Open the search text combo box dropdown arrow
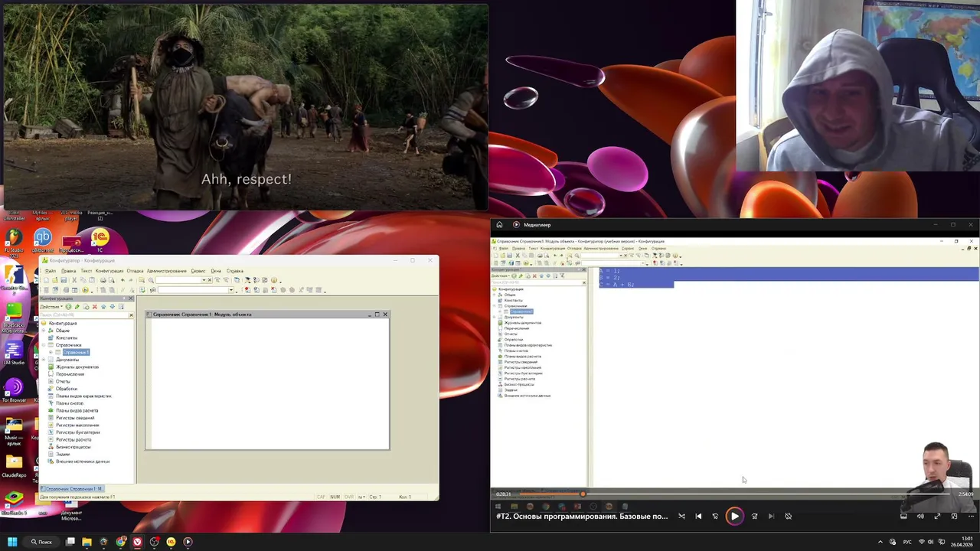The image size is (980, 551). pos(204,280)
